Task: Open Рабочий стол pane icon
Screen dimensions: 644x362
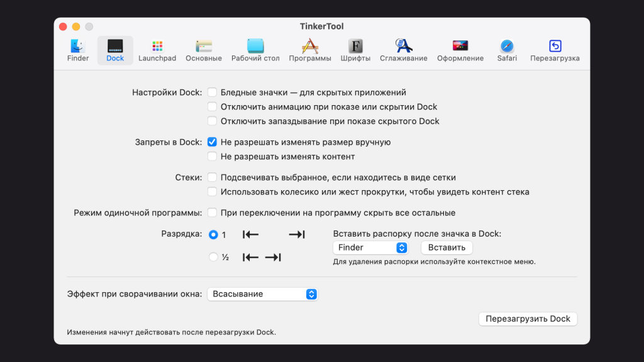Action: click(255, 47)
